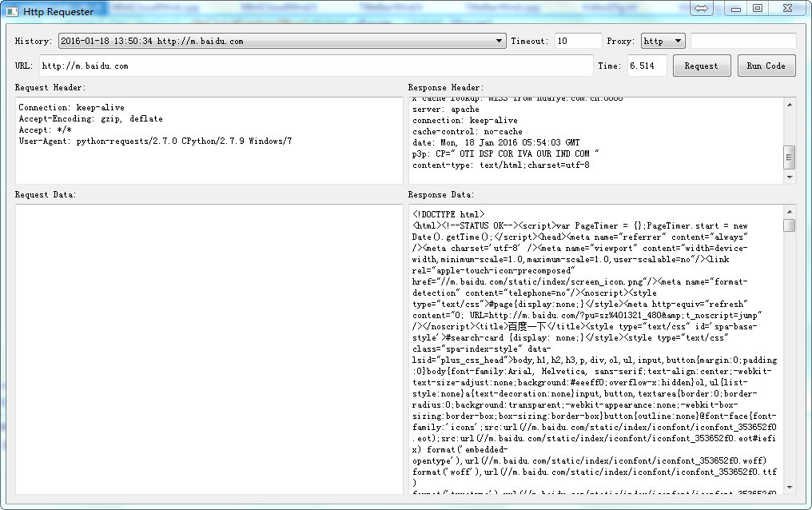Close the Http Requester window
The width and height of the screenshot is (812, 510).
point(788,8)
